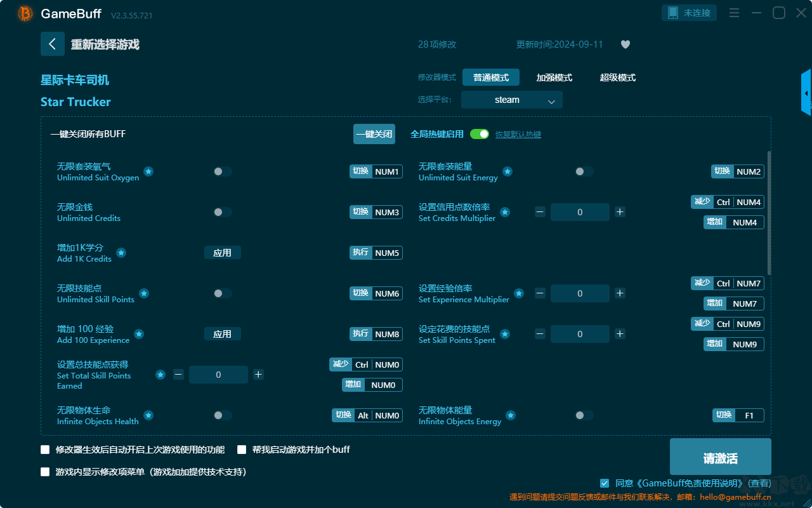The image size is (812, 508).
Task: Click NUM1 hotkey for Unlimited Suit Oxygen
Action: click(x=376, y=171)
